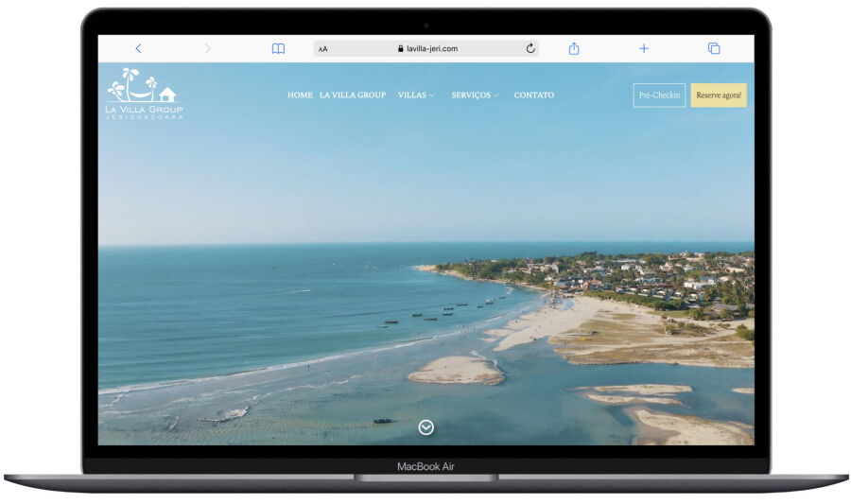
Task: Click the Safari forward arrow
Action: click(208, 48)
